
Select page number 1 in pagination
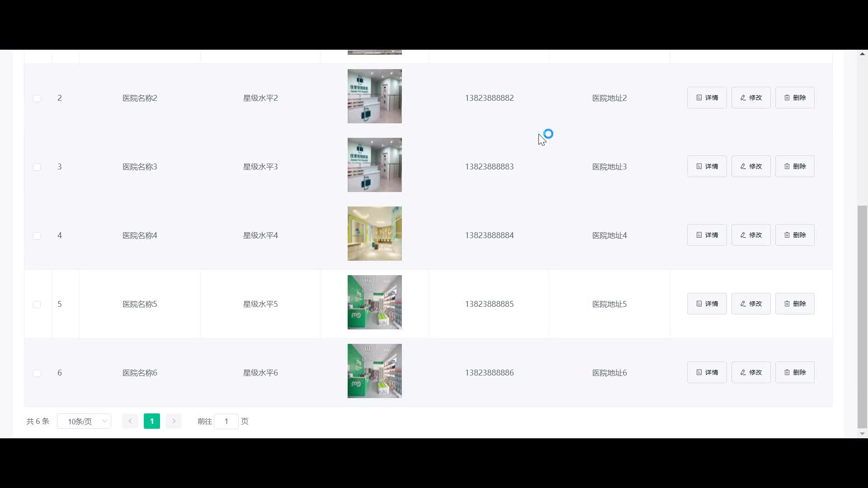coord(152,421)
